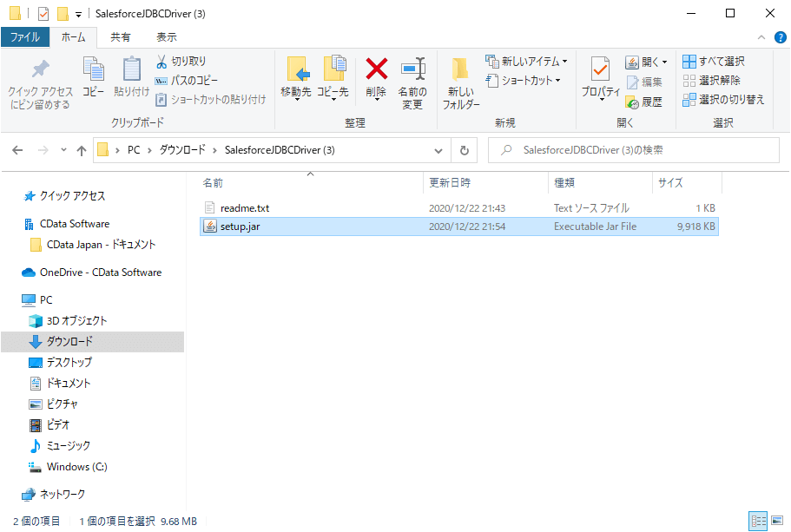Switch to the 共有 tab
Viewport: 791px width, 532px height.
[120, 37]
